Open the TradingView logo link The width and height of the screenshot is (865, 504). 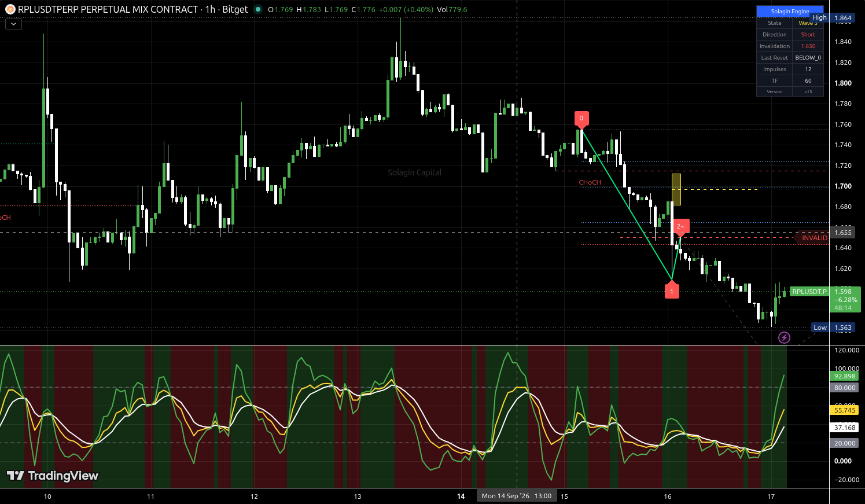coord(52,476)
